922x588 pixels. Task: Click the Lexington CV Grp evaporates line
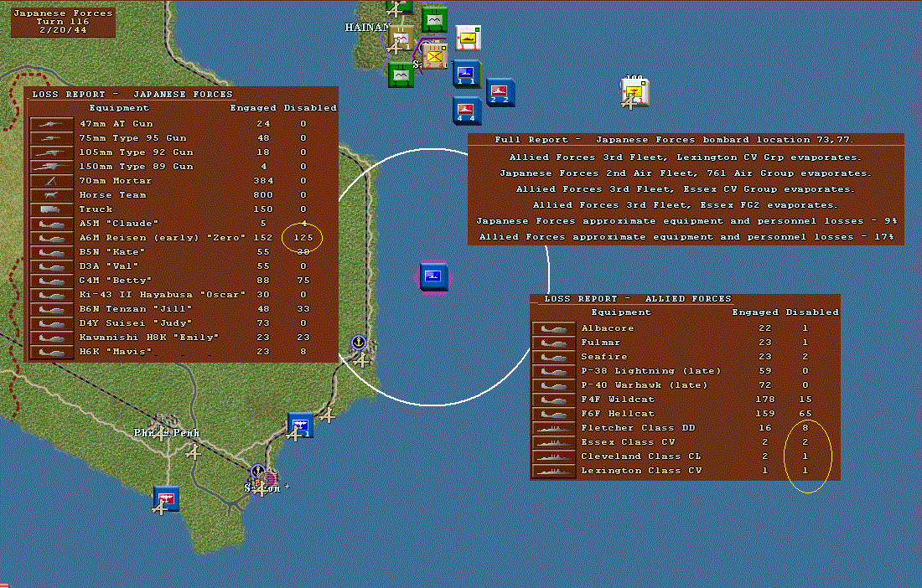tap(685, 157)
